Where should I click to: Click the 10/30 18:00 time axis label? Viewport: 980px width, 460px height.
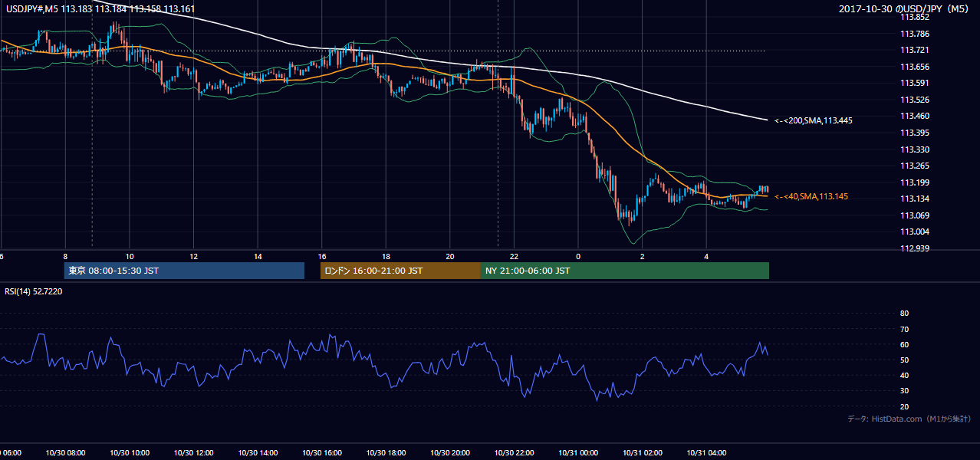point(386,453)
